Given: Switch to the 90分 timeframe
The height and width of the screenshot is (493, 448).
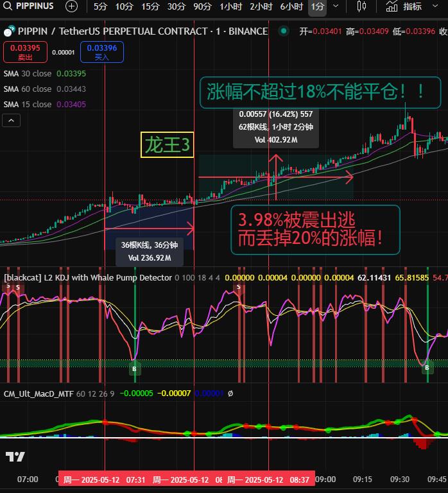Looking at the screenshot, I should coord(202,6).
